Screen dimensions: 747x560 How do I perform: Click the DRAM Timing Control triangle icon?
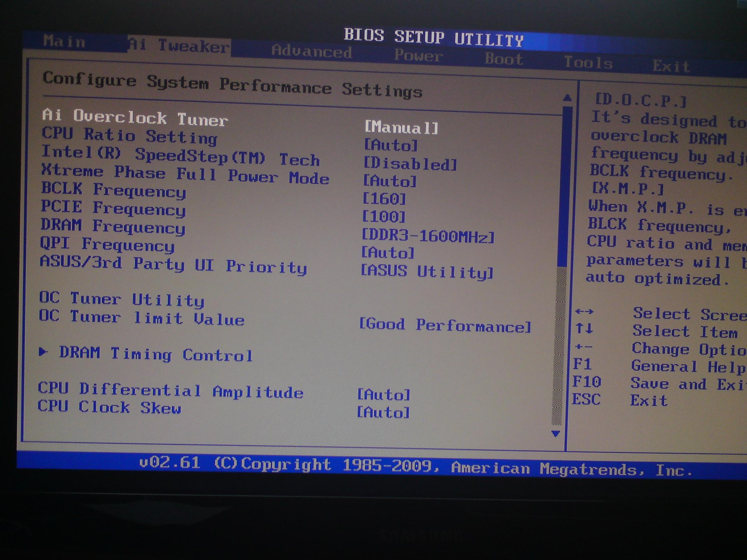pyautogui.click(x=43, y=351)
